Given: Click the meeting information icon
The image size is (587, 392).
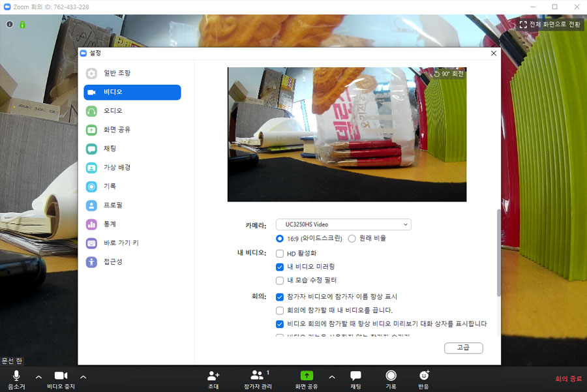Looking at the screenshot, I should click(x=10, y=24).
